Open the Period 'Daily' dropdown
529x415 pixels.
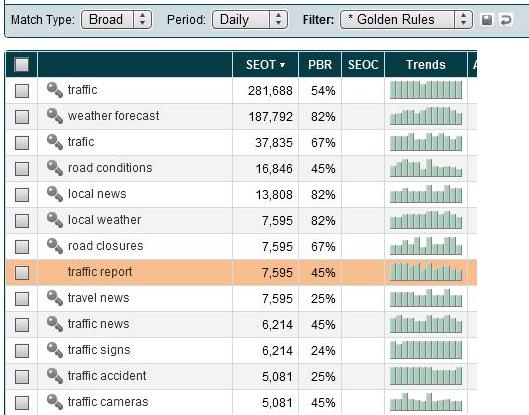pyautogui.click(x=250, y=20)
